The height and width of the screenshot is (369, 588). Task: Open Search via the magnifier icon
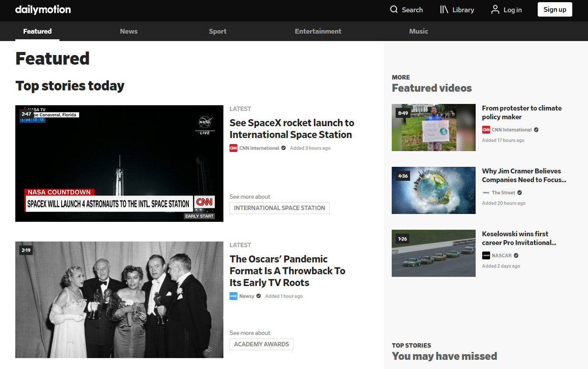click(x=394, y=10)
